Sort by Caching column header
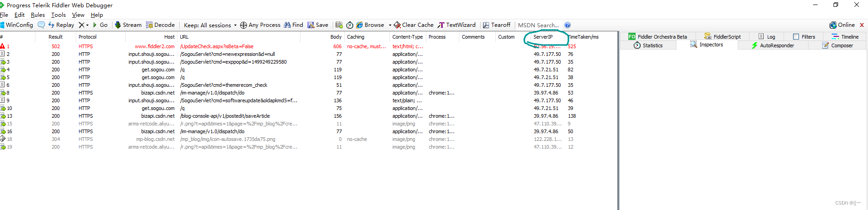The width and height of the screenshot is (868, 210). pos(355,37)
